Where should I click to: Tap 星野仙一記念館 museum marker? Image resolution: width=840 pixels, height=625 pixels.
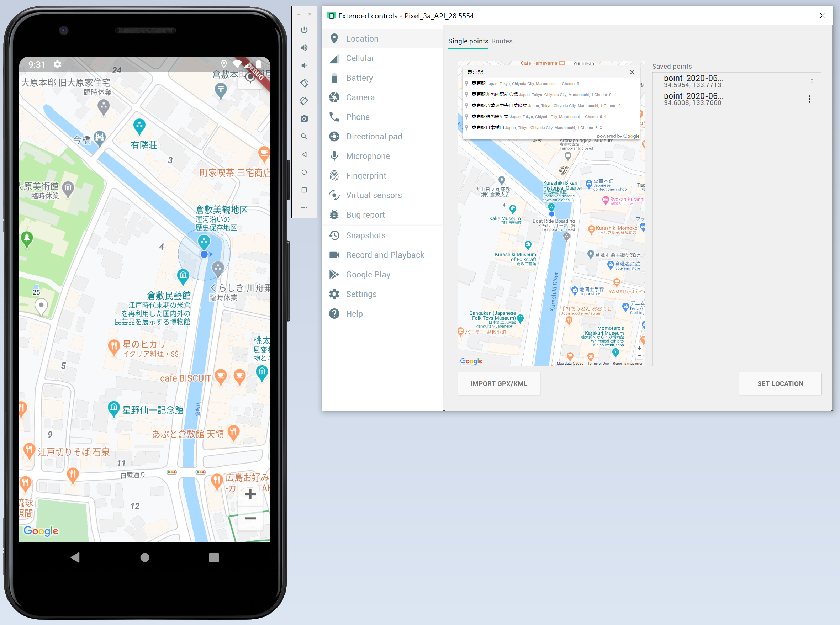pos(113,409)
